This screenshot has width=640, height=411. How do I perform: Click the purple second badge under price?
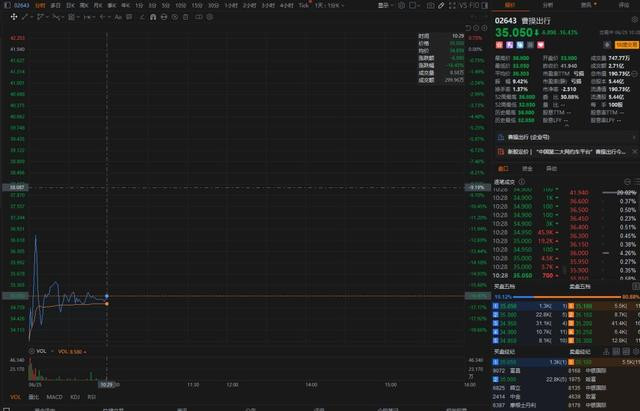pos(509,45)
